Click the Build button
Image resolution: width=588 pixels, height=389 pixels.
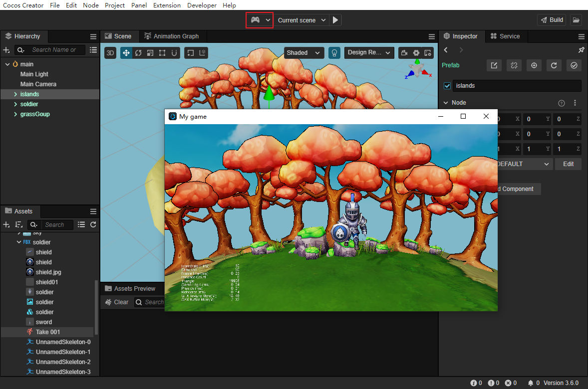[x=552, y=20]
